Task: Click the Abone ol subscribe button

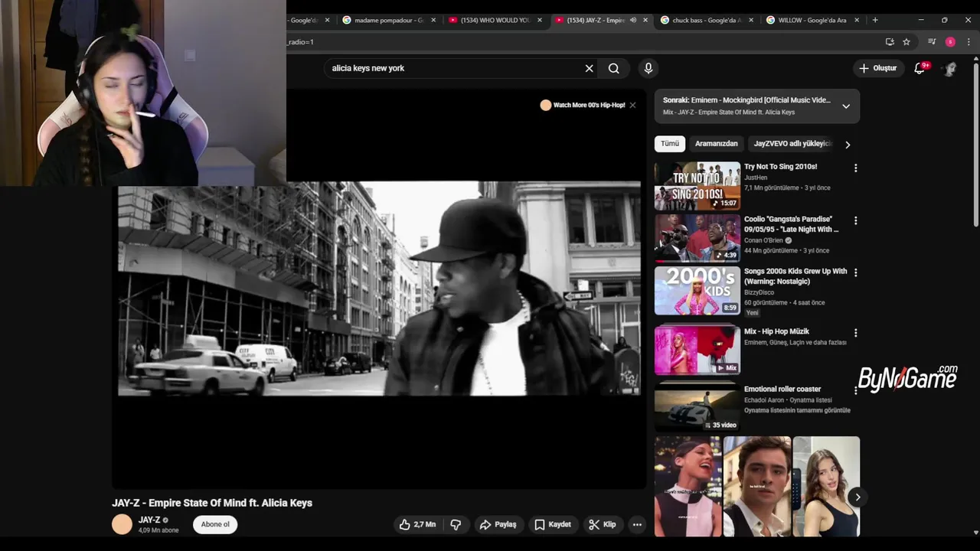Action: 215,524
